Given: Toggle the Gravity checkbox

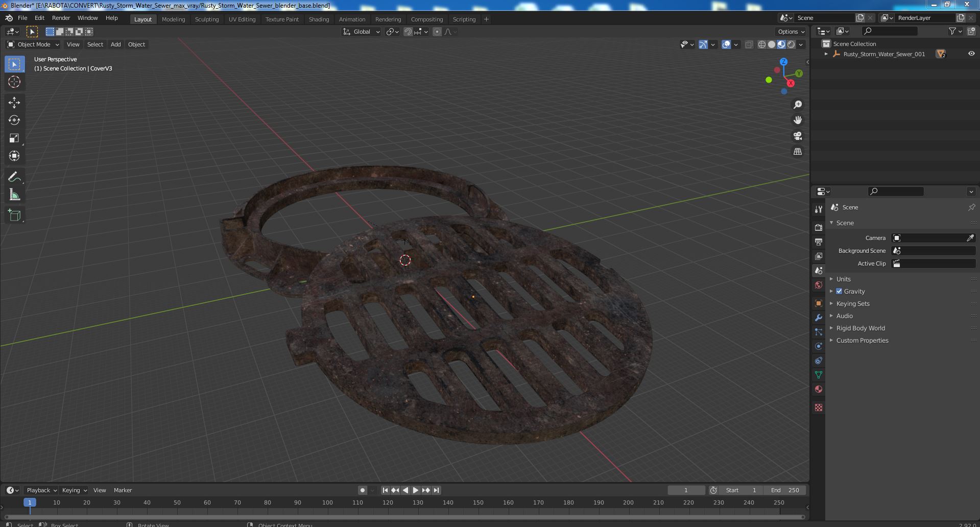Looking at the screenshot, I should pyautogui.click(x=839, y=291).
